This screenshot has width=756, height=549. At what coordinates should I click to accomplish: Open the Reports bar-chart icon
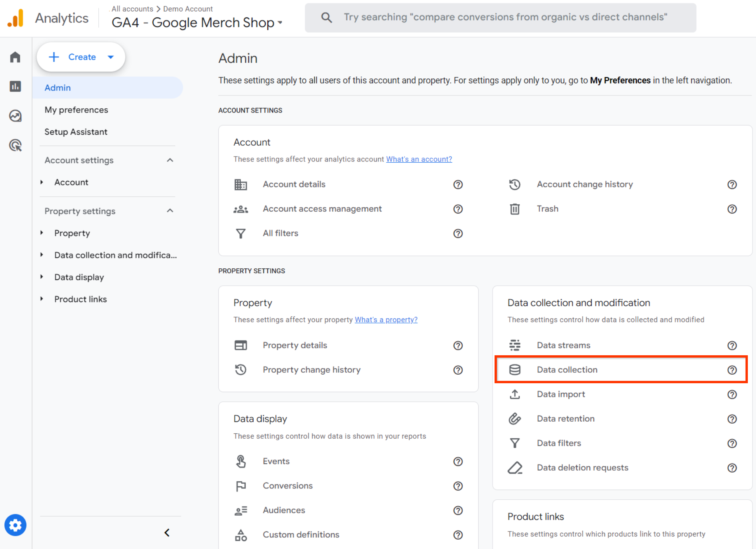[x=15, y=86]
